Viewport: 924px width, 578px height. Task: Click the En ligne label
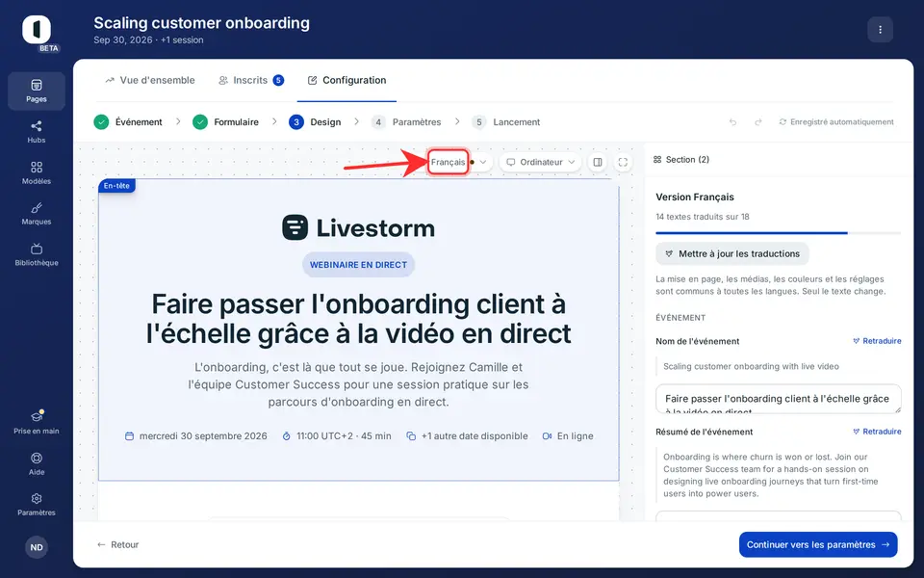[x=568, y=436]
